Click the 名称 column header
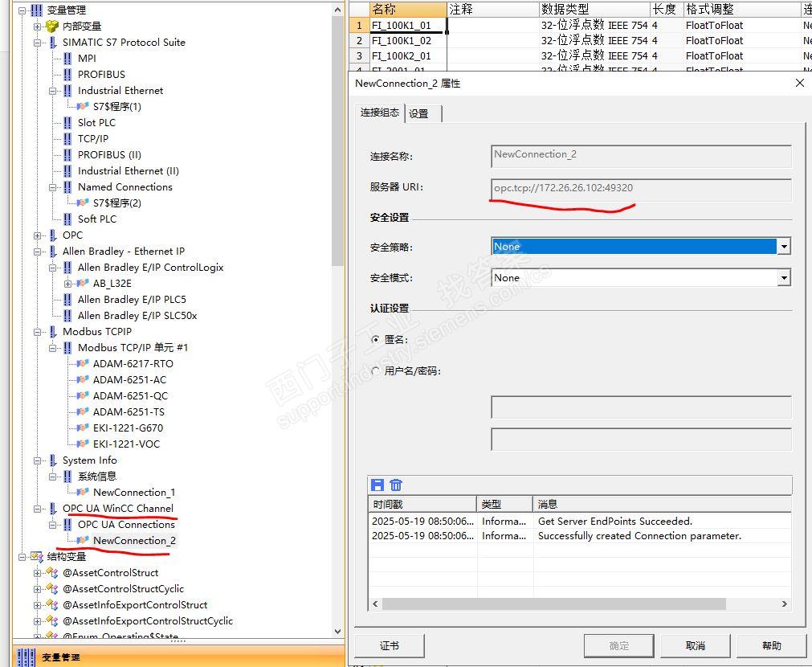 (408, 10)
